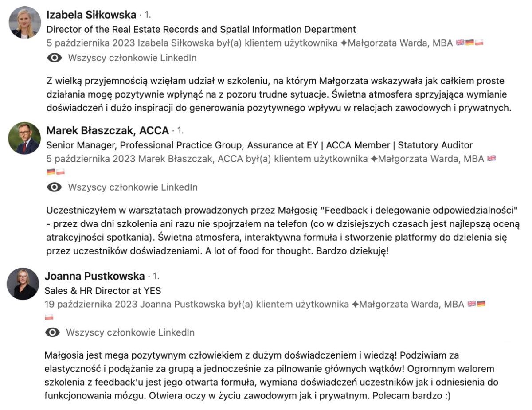This screenshot has width=532, height=410.
Task: Open the Joanna Pustkowska name link
Action: pyautogui.click(x=94, y=276)
